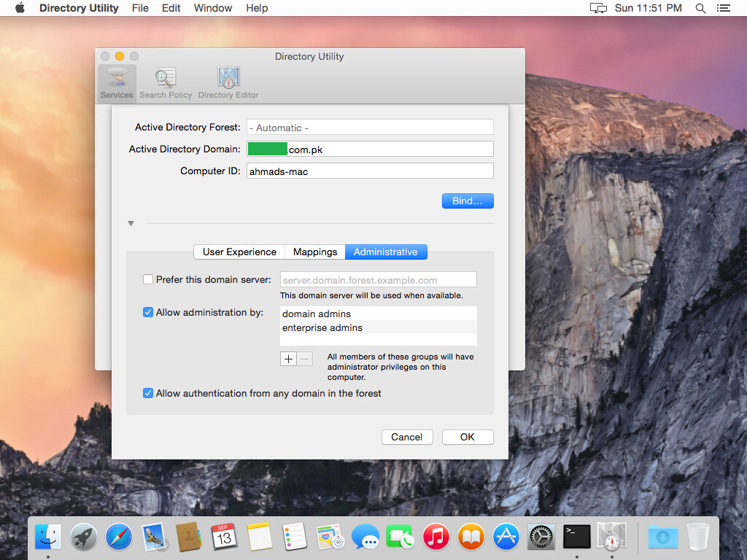Disable the Allow administration by option
Screen dimensions: 747x560
point(148,312)
